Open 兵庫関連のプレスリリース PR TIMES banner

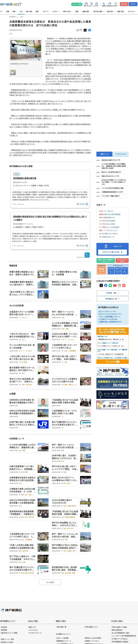coord(112,383)
